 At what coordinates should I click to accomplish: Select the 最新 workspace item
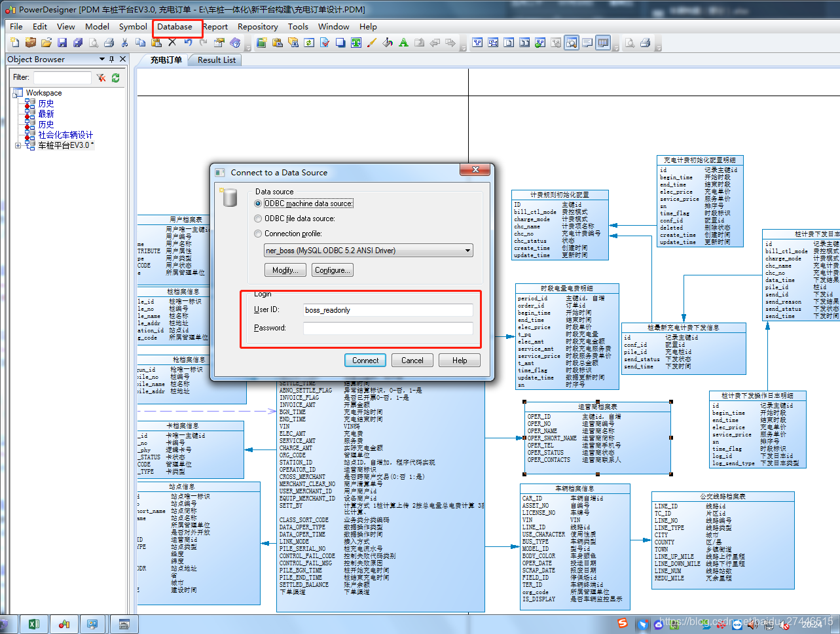click(x=46, y=114)
